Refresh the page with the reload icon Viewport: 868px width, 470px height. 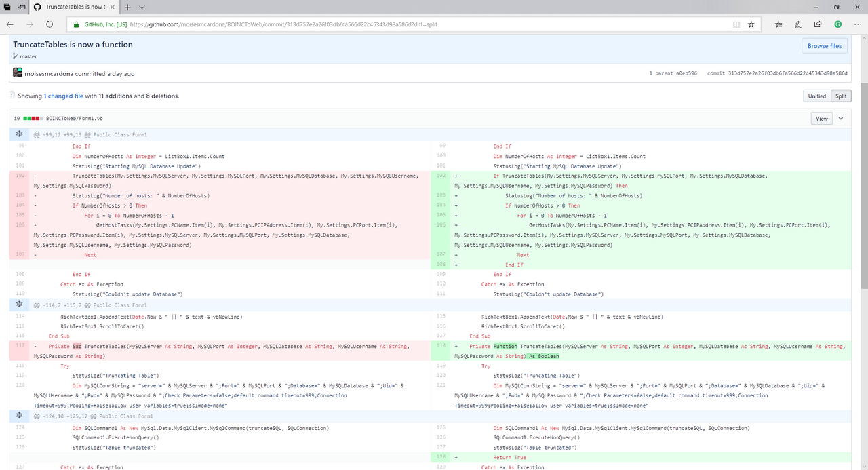[x=50, y=24]
